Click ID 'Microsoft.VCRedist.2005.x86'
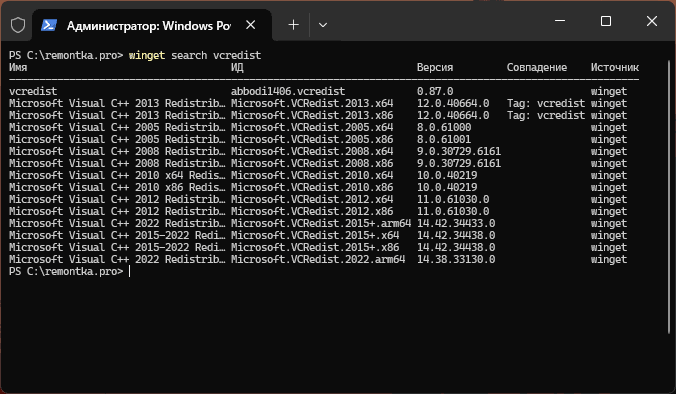676x394 pixels. 312,139
